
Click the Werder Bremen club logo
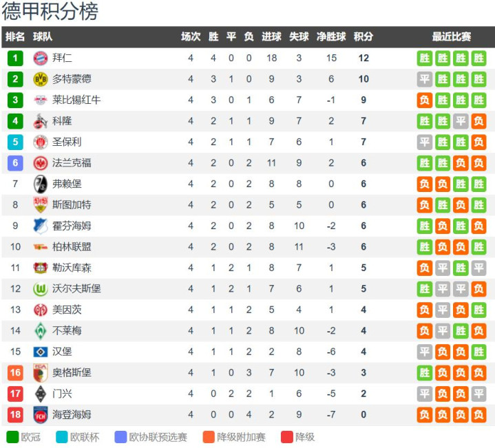click(40, 331)
